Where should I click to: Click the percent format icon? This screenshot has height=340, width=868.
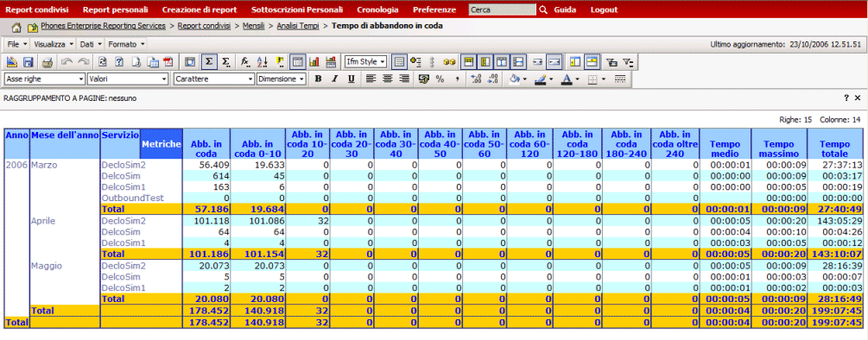tap(440, 79)
